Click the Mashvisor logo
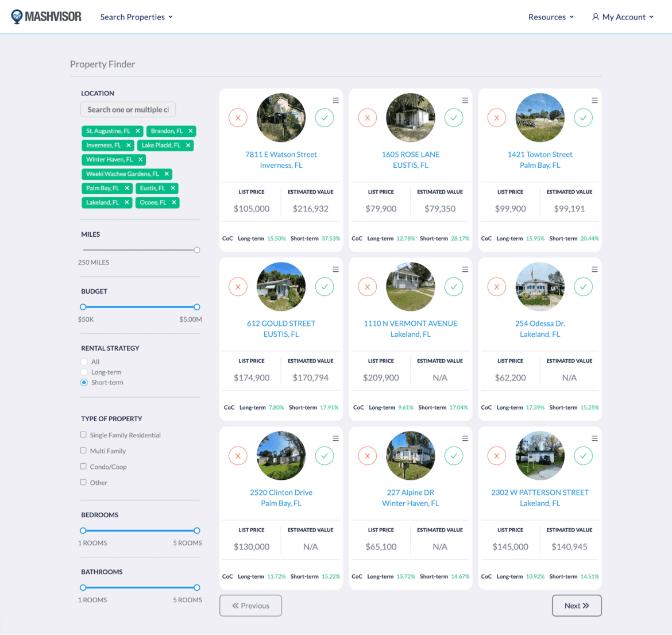 point(46,17)
